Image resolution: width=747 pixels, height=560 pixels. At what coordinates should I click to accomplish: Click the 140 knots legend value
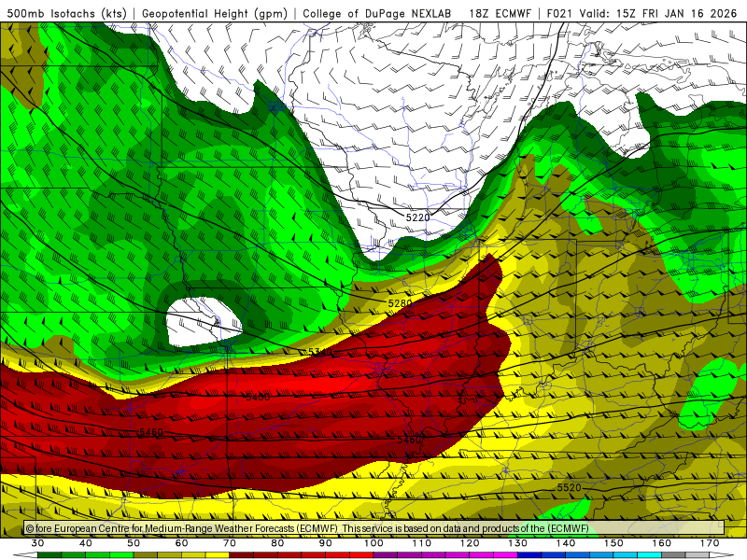coord(566,543)
